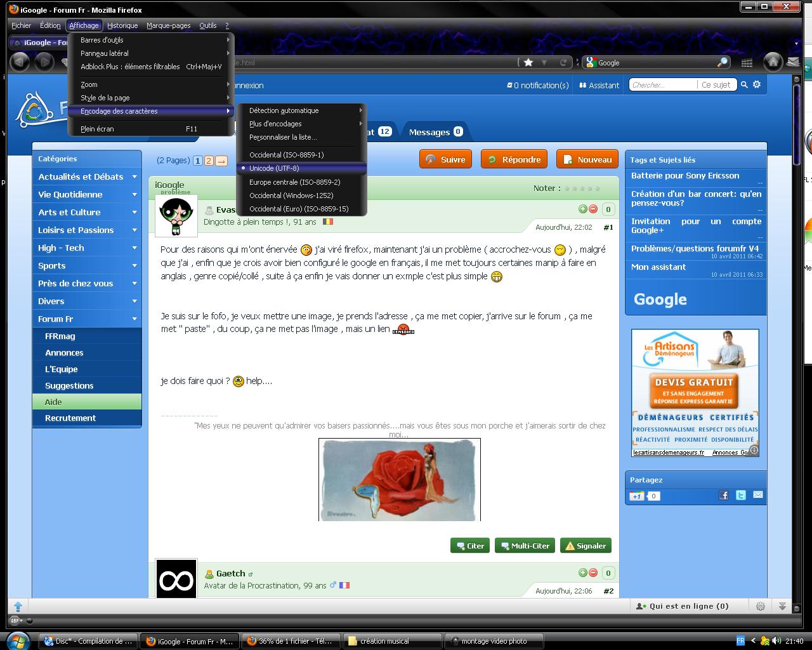Screen dimensions: 812x650
Task: Upvote post #1 with the green plus
Action: (583, 209)
